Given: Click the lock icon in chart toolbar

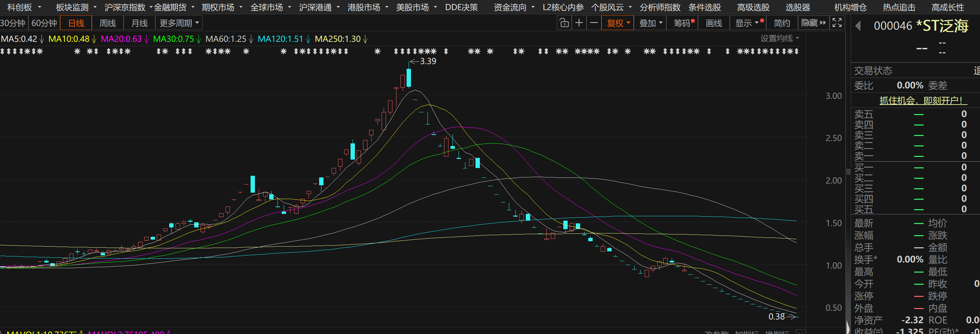Looking at the screenshot, I should coord(564,23).
